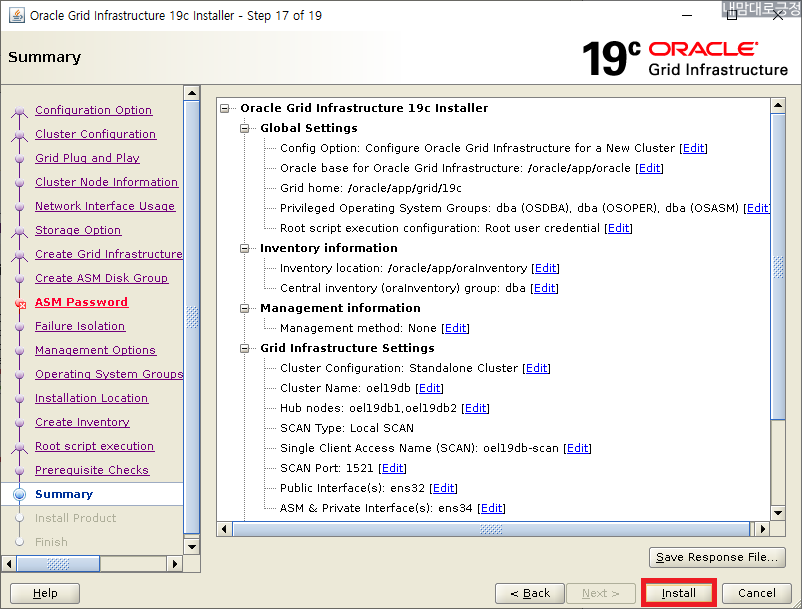Select the current Summary step
Viewport: 802px width, 609px height.
64,494
